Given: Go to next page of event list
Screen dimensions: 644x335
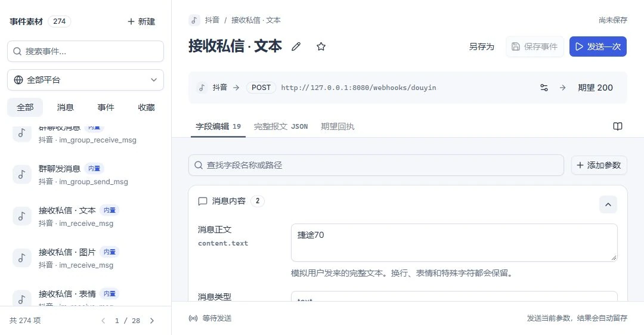Looking at the screenshot, I should (152, 321).
